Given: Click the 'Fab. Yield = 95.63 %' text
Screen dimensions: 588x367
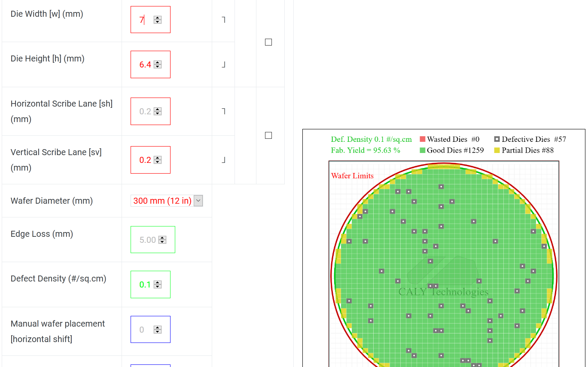Looking at the screenshot, I should (x=366, y=150).
